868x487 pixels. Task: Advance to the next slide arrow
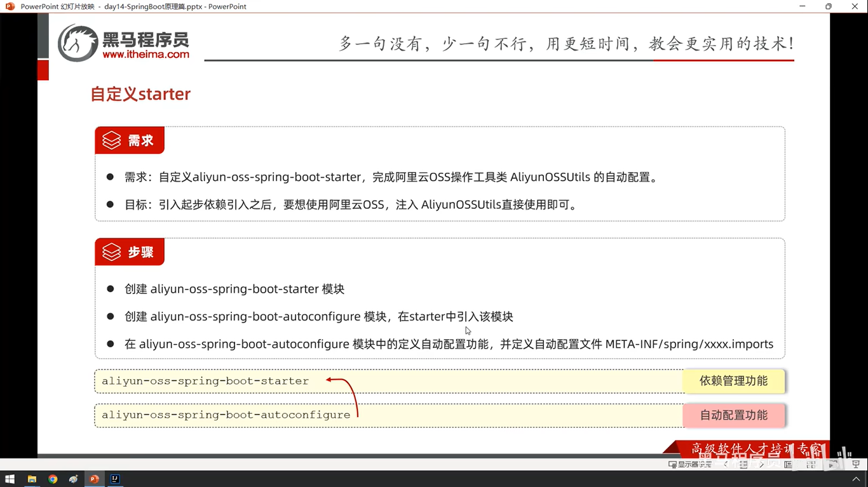762,464
